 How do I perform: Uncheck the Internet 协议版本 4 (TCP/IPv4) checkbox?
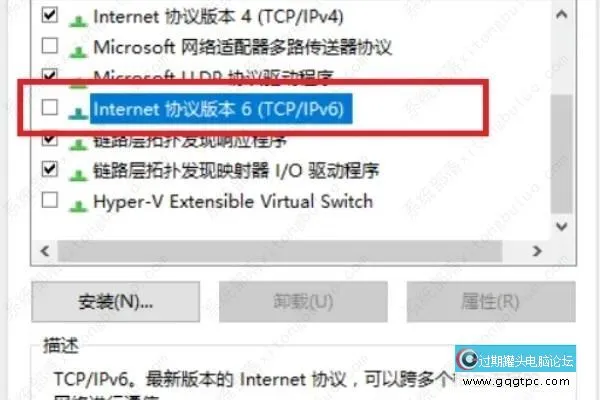tap(50, 15)
